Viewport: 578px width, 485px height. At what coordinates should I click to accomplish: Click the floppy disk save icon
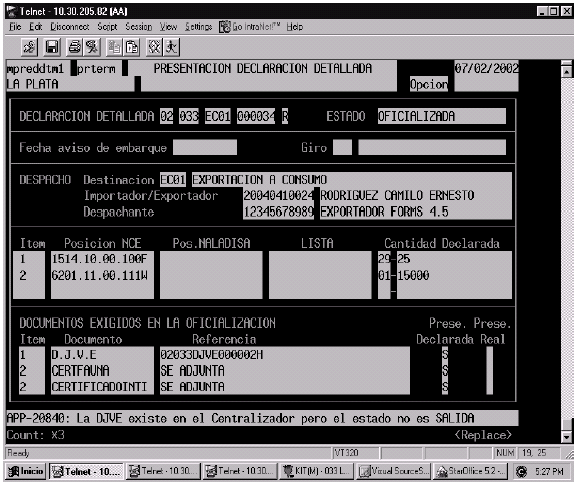[x=52, y=47]
